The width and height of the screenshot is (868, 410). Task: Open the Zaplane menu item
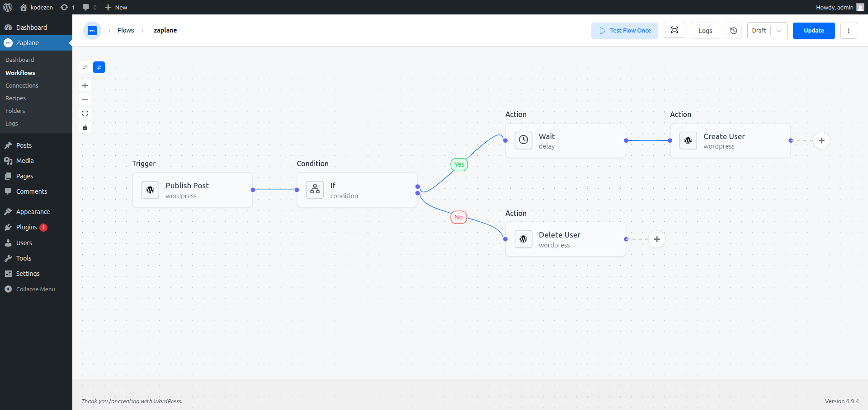(x=36, y=43)
